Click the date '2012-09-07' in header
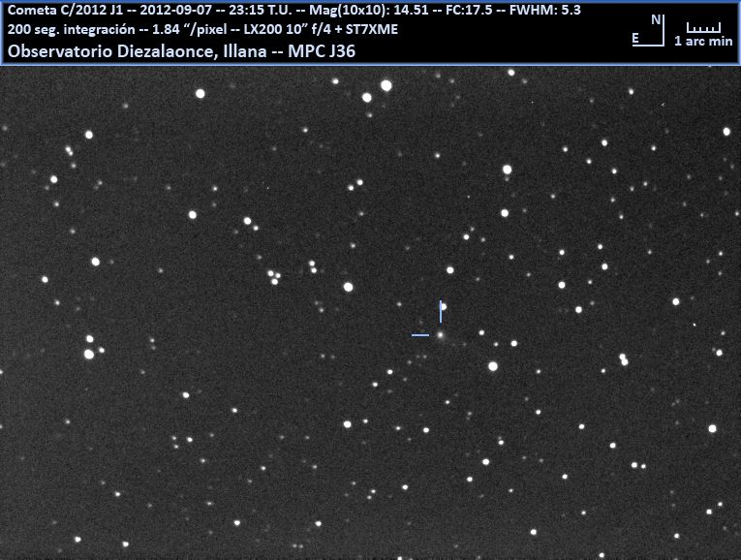 175,10
